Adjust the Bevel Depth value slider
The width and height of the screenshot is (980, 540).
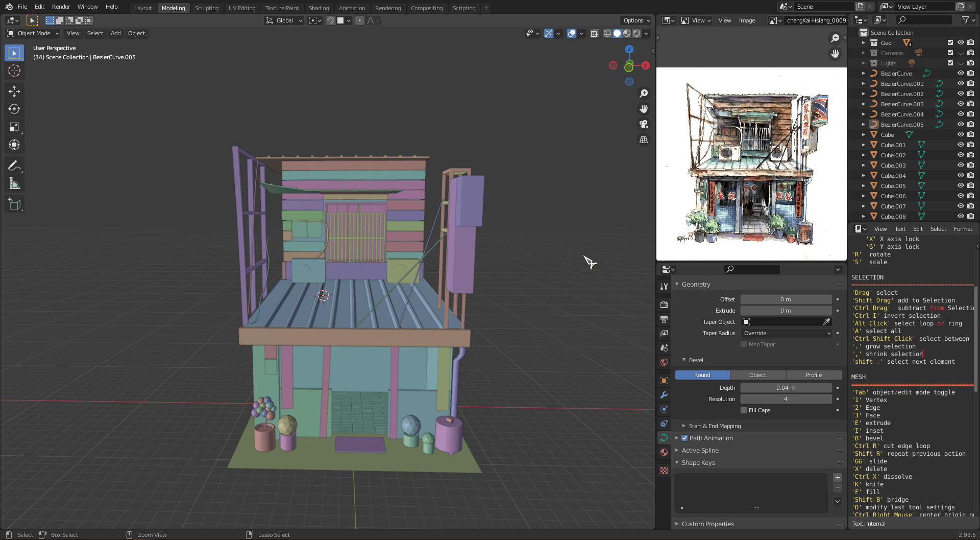(x=786, y=387)
